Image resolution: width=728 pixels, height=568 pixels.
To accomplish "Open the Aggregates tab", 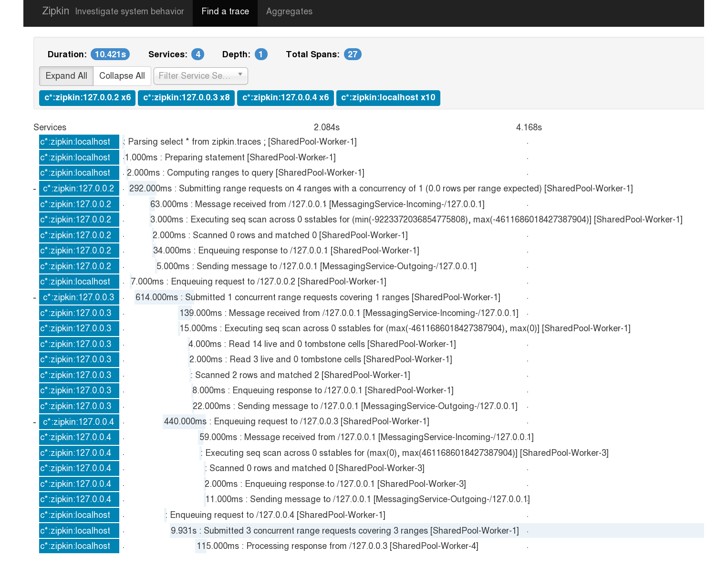I will (x=289, y=11).
